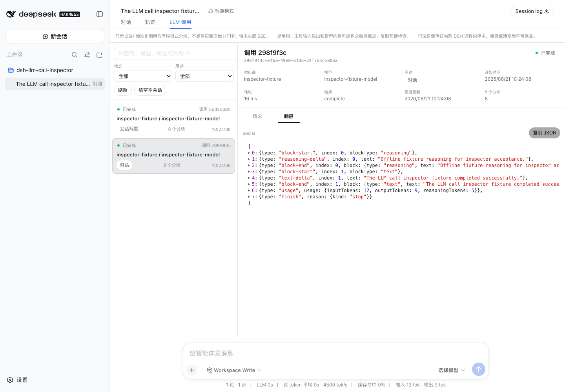Screen dimensions: 565x392
Task: Open the status filter dropdown
Action: tap(143, 76)
